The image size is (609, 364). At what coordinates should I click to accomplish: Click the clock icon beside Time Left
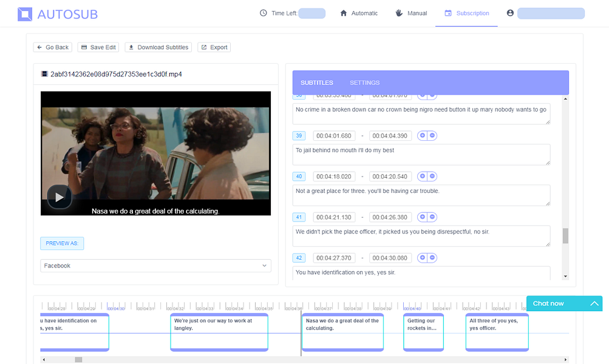[x=262, y=13]
